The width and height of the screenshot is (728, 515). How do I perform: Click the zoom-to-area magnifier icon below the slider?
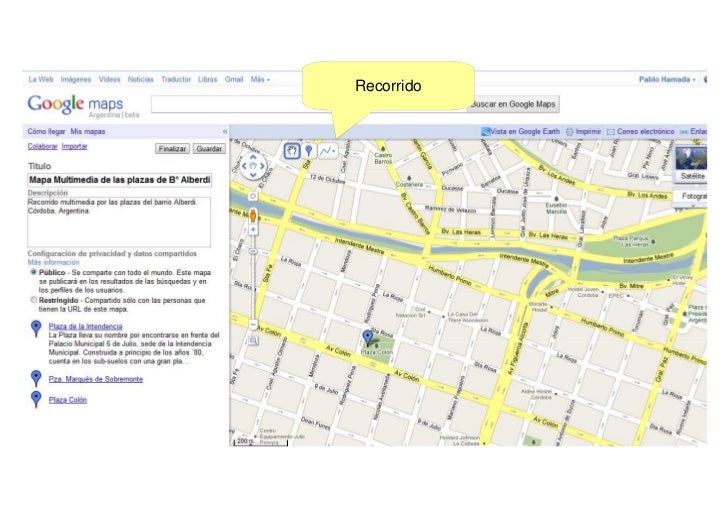click(x=253, y=340)
